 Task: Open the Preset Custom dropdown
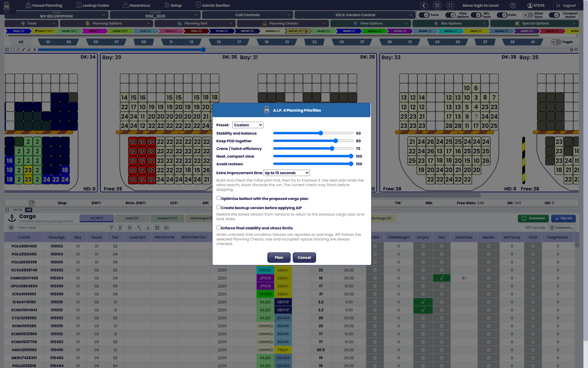[x=248, y=125]
